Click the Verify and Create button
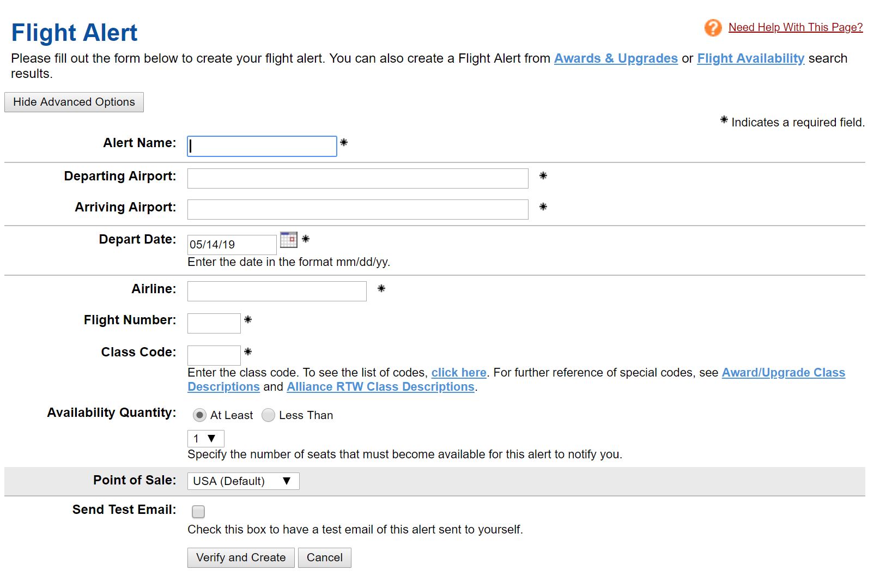 tap(240, 557)
